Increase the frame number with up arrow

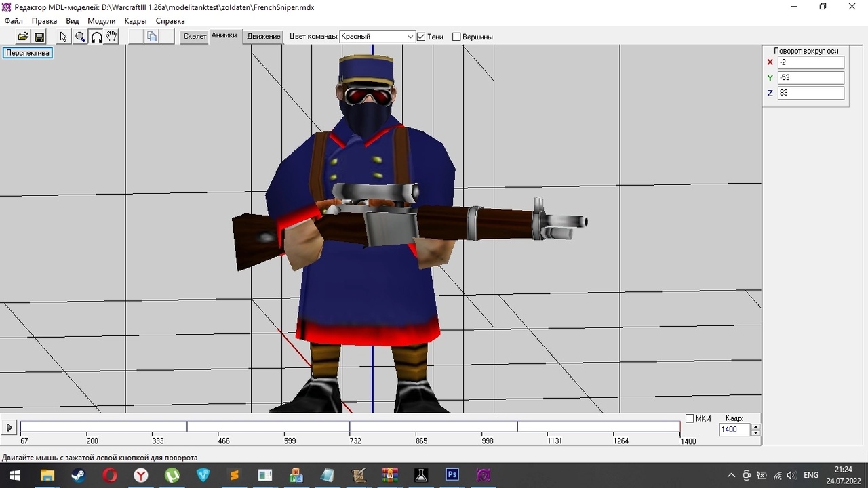click(x=756, y=426)
